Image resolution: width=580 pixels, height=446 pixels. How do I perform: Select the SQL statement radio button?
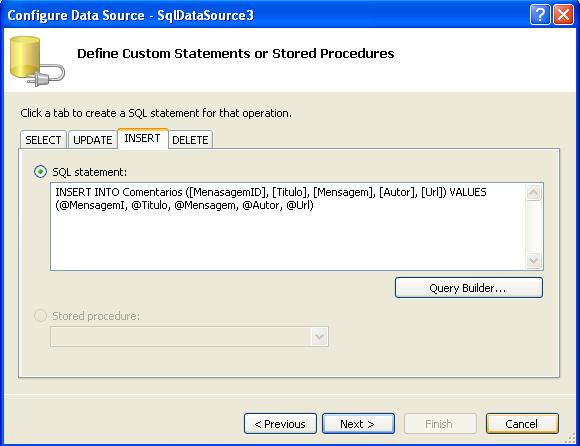click(x=40, y=172)
